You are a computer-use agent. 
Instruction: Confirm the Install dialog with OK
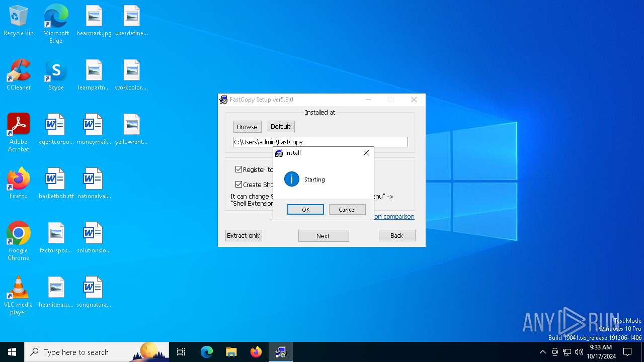(x=305, y=210)
